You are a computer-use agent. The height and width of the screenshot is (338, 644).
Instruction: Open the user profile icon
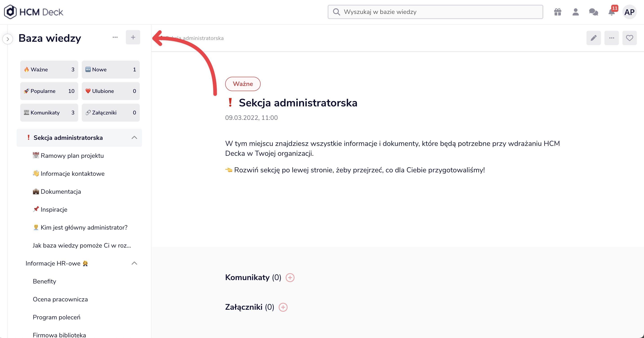click(575, 12)
